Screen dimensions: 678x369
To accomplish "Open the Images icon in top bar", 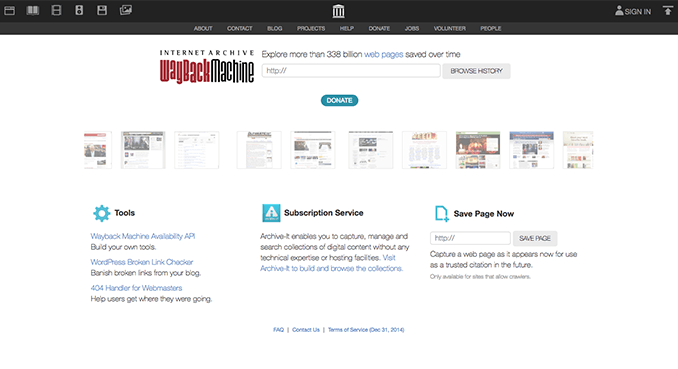I will 126,10.
